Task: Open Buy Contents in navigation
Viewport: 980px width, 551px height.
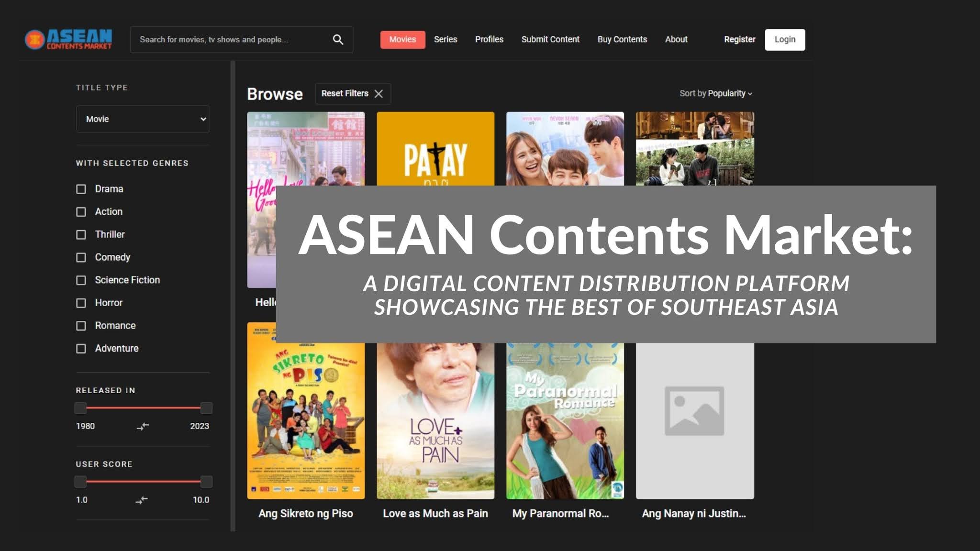Action: [622, 40]
